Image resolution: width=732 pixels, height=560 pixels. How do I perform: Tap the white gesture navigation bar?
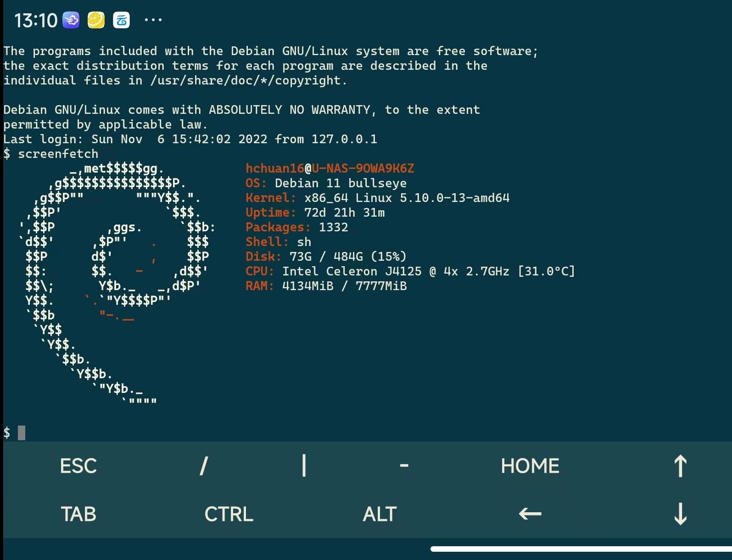pyautogui.click(x=581, y=549)
